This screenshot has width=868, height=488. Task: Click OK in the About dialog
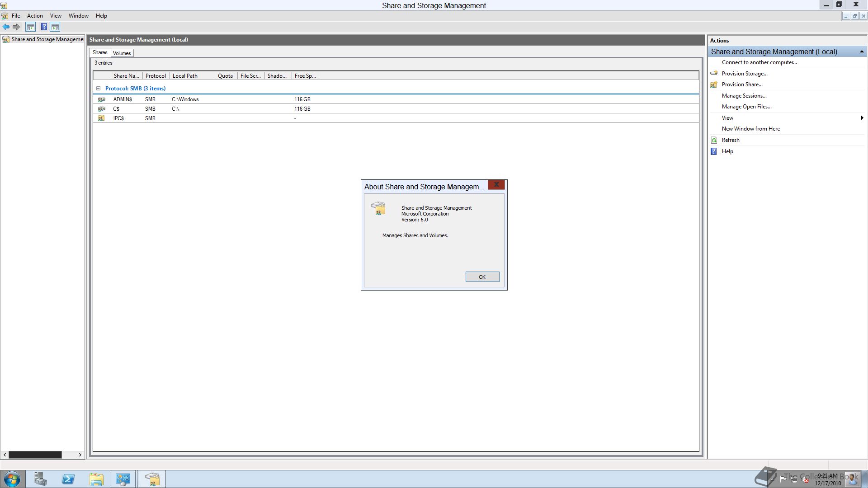click(482, 277)
